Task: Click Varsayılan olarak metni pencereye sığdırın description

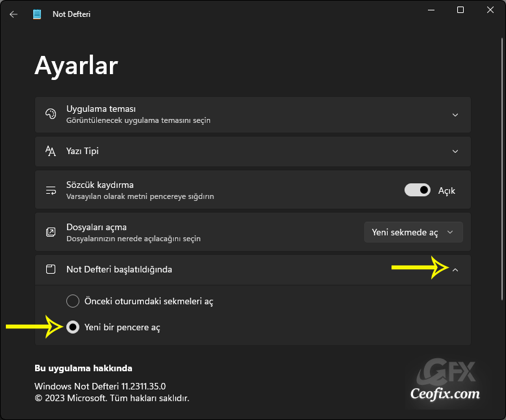Action: pyautogui.click(x=140, y=196)
